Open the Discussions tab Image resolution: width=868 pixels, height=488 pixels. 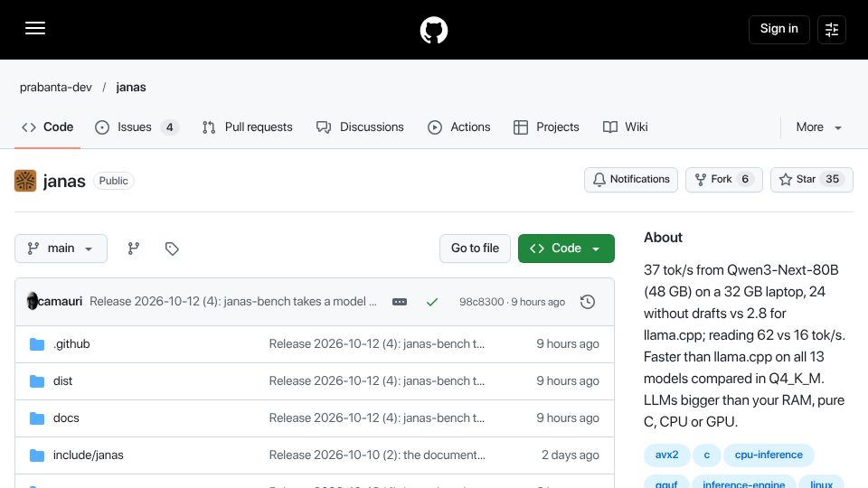(360, 127)
